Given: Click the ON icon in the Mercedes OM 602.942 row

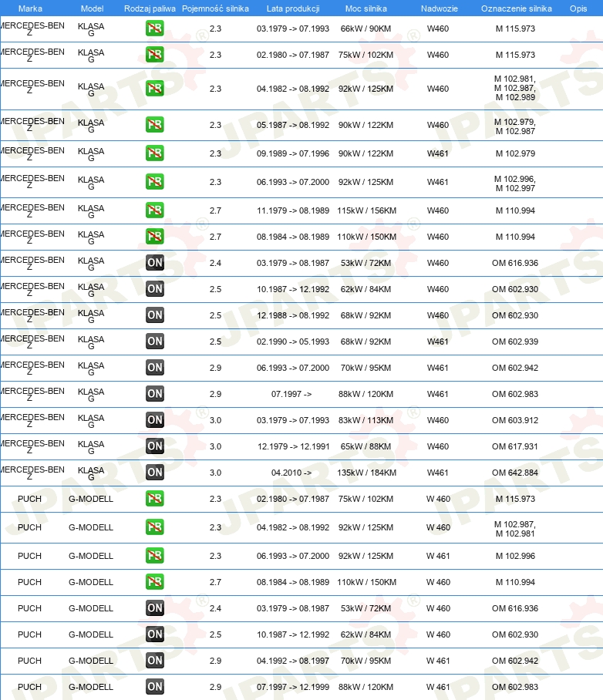Looking at the screenshot, I should coord(154,368).
